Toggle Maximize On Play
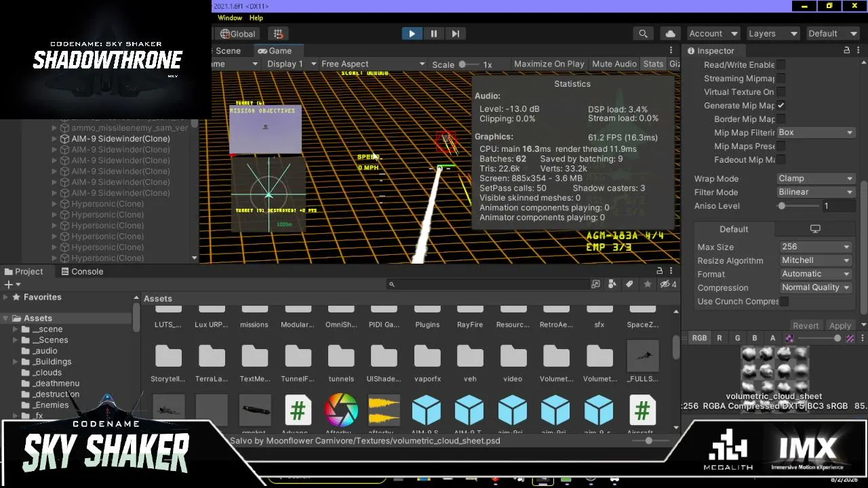The image size is (868, 488). click(x=549, y=64)
